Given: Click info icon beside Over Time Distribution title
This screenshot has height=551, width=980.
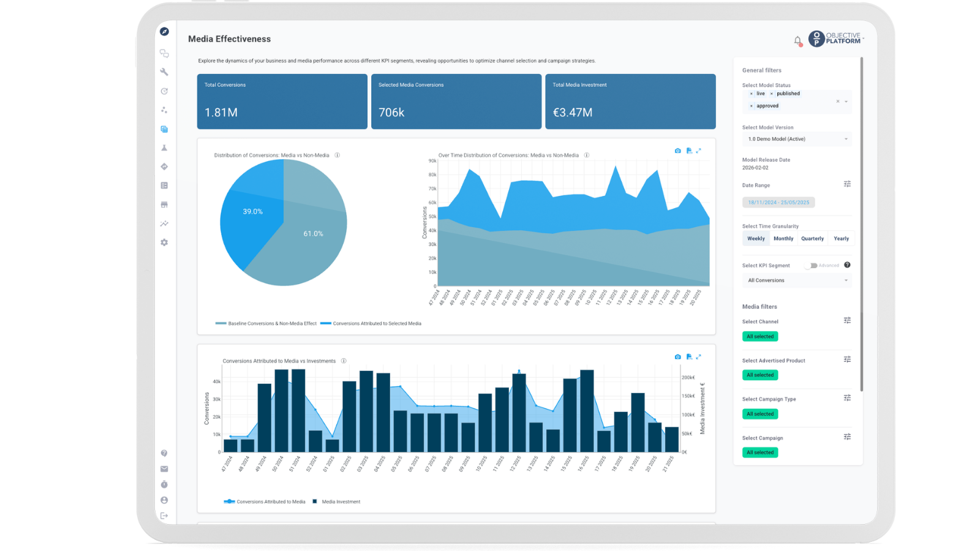Looking at the screenshot, I should [x=587, y=156].
